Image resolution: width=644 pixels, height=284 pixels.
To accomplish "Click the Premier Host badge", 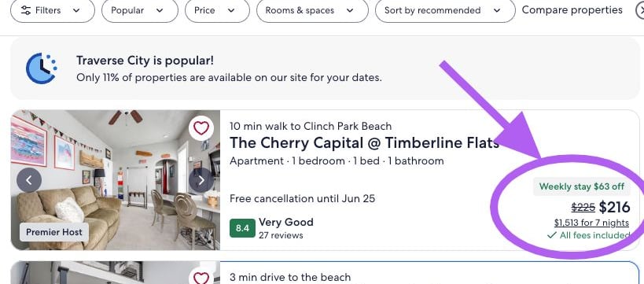I will (x=54, y=232).
